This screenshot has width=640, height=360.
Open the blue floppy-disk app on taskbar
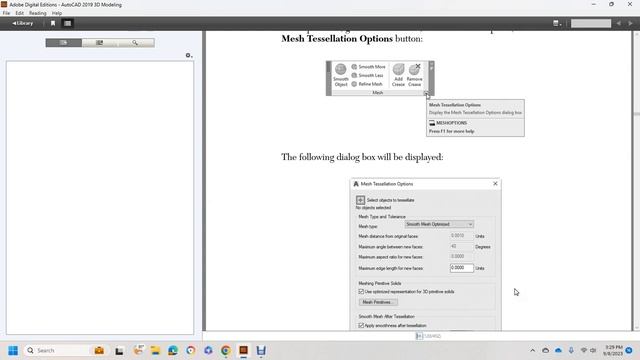(x=261, y=350)
